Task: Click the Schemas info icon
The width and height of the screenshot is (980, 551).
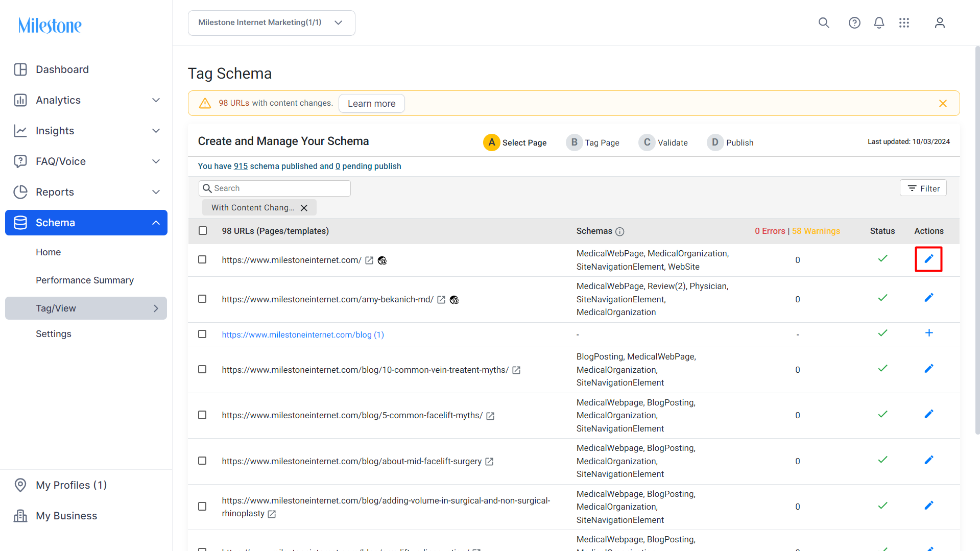Action: [619, 231]
